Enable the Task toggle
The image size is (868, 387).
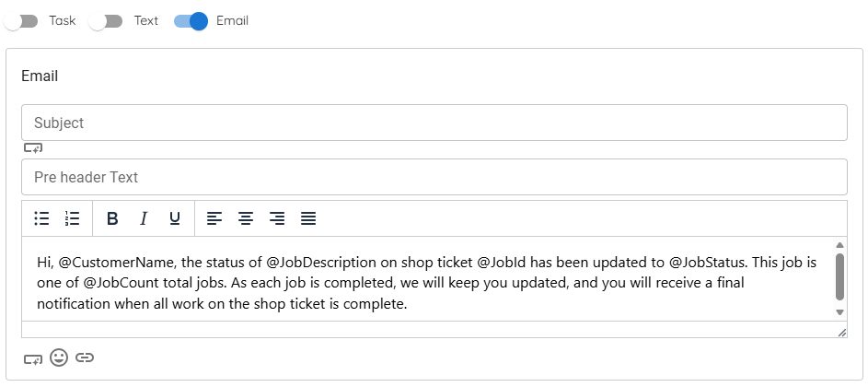point(22,20)
